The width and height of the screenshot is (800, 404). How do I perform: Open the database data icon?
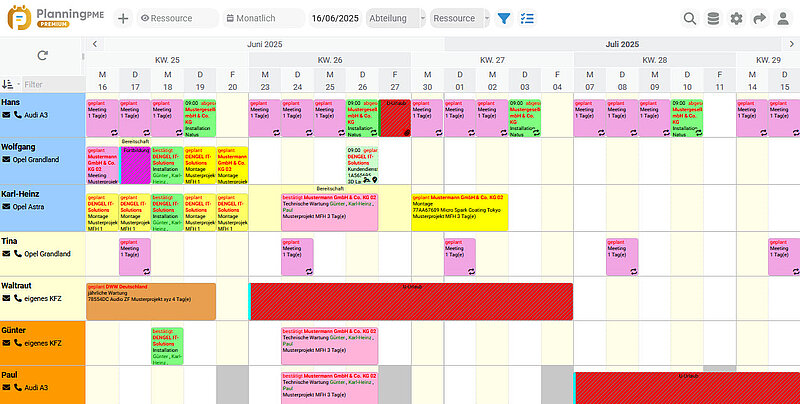pos(713,18)
